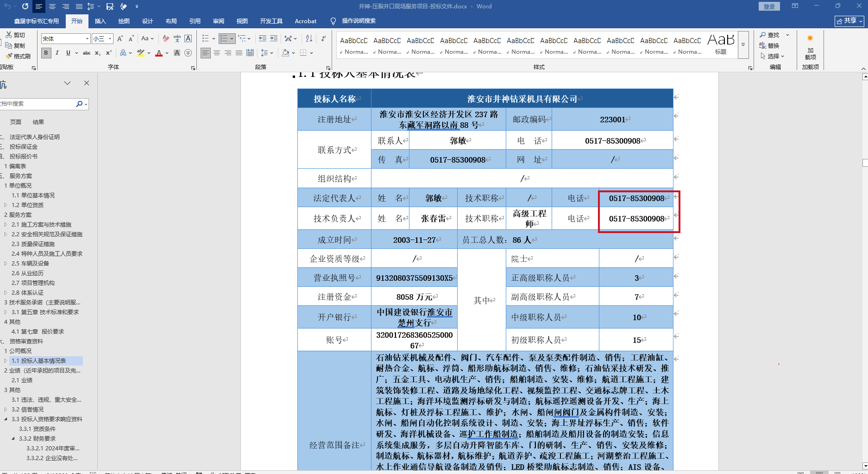The width and height of the screenshot is (868, 474).
Task: Click the Phonetic Guide (wén) icon
Action: [x=177, y=38]
